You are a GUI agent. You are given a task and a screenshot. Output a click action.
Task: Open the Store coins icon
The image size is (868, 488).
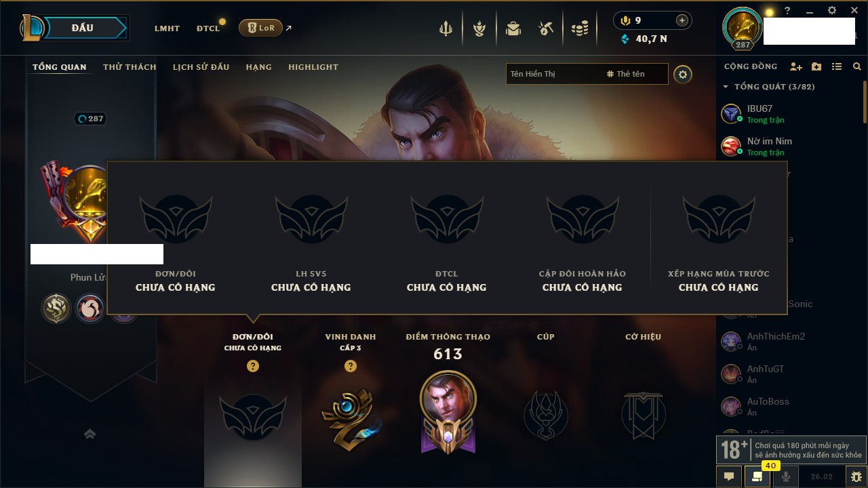pos(579,28)
